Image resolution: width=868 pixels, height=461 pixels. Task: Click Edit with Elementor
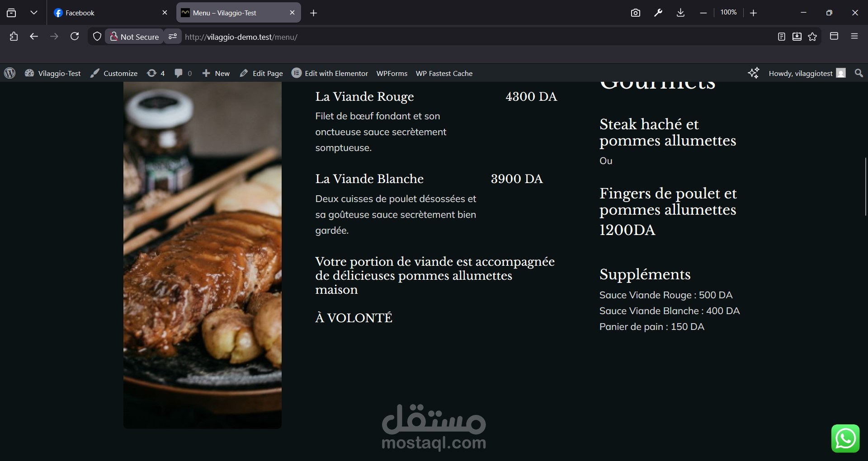(x=330, y=73)
